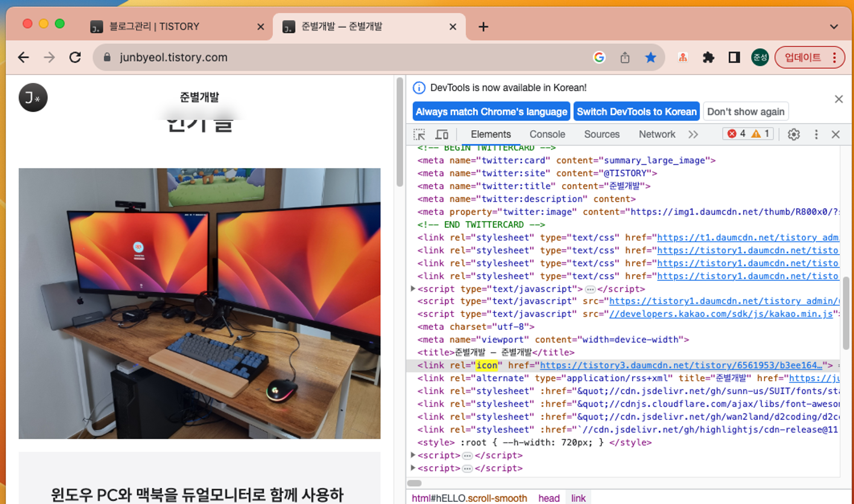Image resolution: width=854 pixels, height=504 pixels.
Task: Open the Chrome extensions puzzle icon
Action: point(708,57)
